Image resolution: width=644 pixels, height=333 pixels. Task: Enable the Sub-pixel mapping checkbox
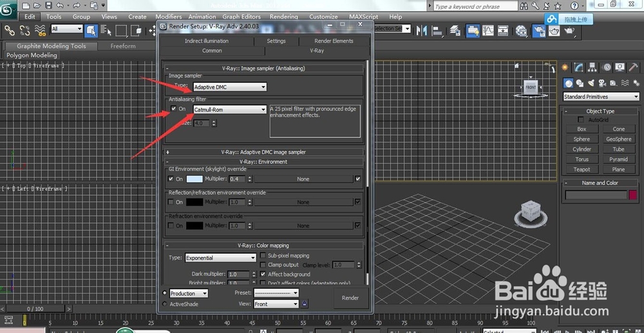click(x=263, y=256)
